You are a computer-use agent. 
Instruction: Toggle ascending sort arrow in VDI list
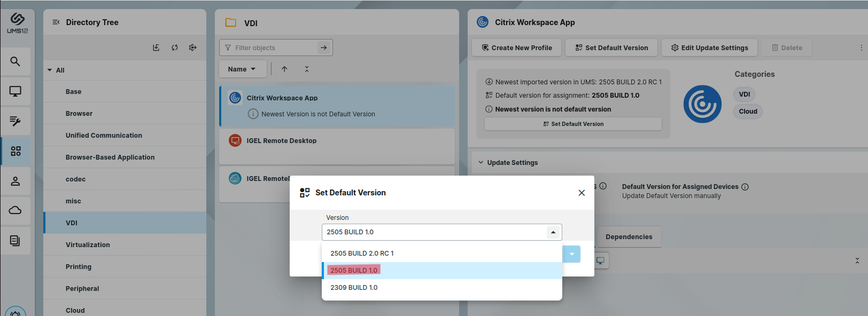(284, 69)
